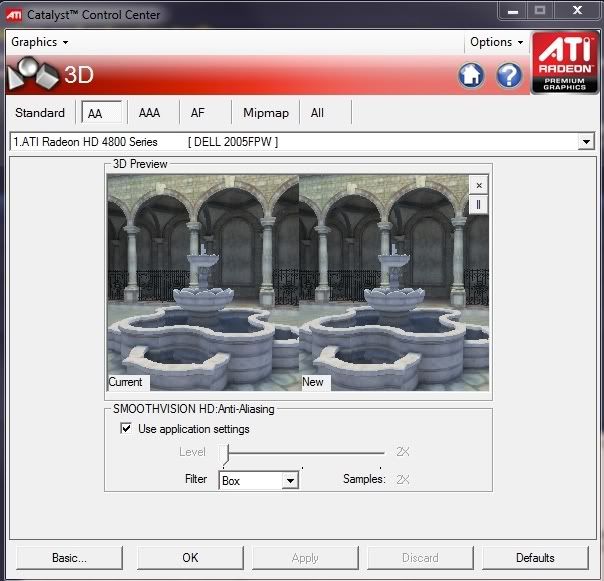This screenshot has width=604, height=581.
Task: Expand the Filter Box combo box
Action: click(x=290, y=481)
